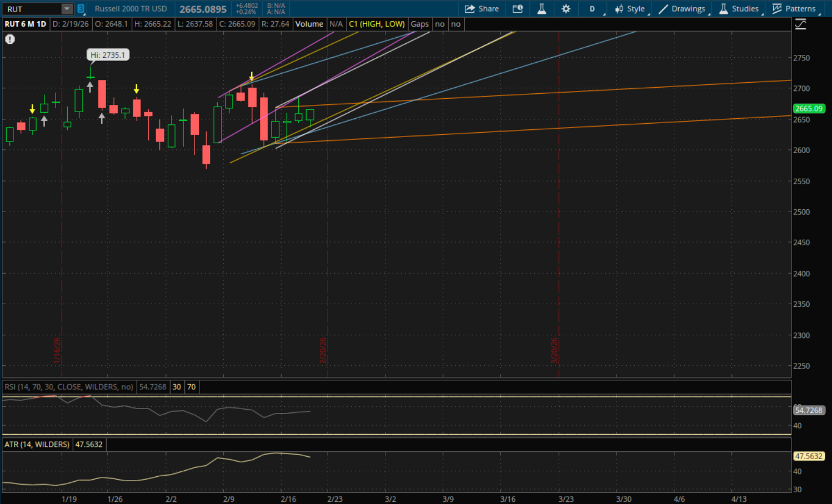
Task: Click the 2/20/26 expiration marker line label
Action: click(x=323, y=351)
